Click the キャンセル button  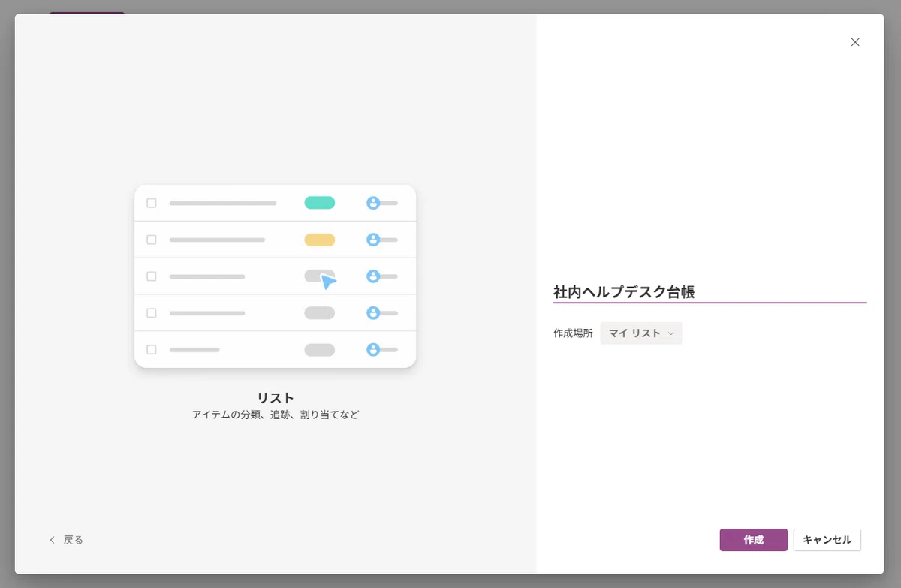click(827, 540)
